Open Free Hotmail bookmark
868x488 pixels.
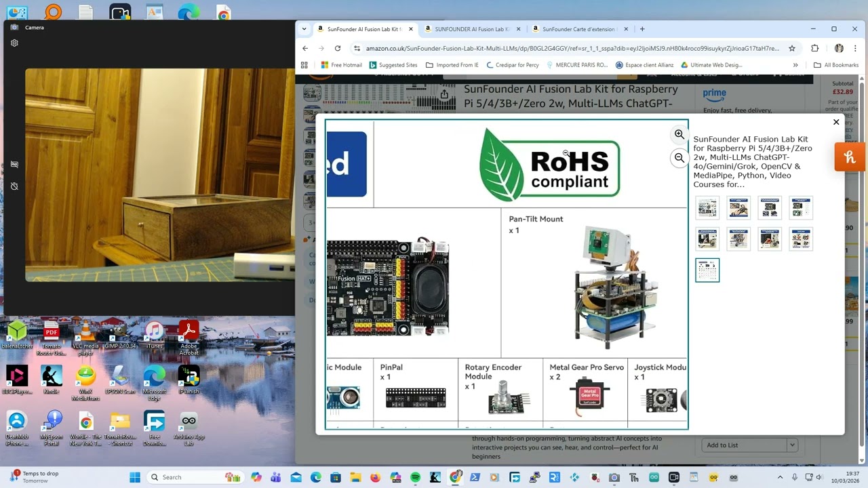point(342,65)
